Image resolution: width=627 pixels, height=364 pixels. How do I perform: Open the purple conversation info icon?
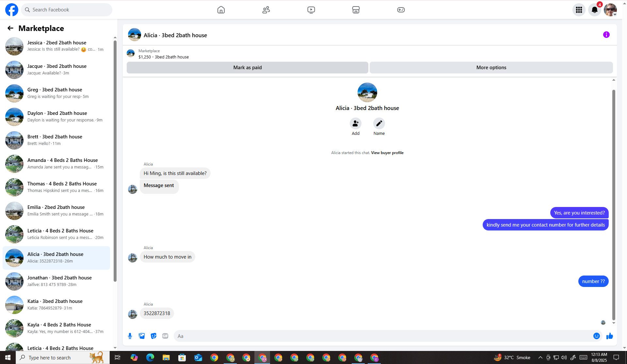[x=606, y=35]
